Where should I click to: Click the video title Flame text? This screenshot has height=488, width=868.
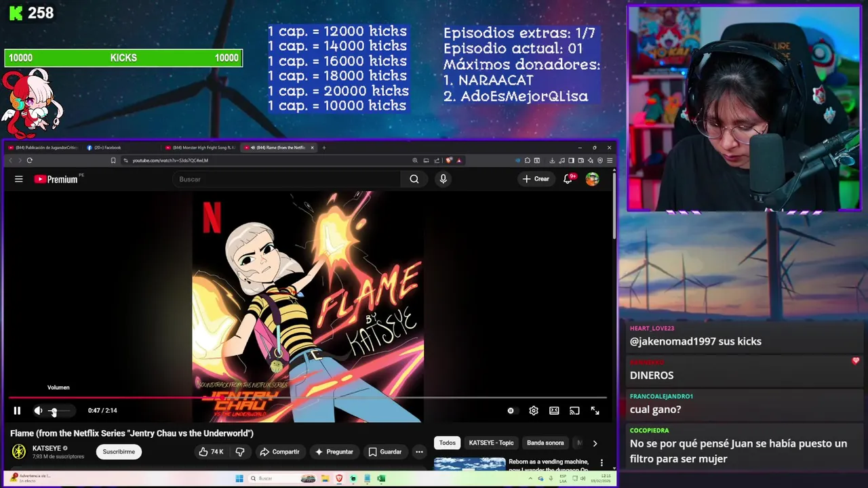132,433
